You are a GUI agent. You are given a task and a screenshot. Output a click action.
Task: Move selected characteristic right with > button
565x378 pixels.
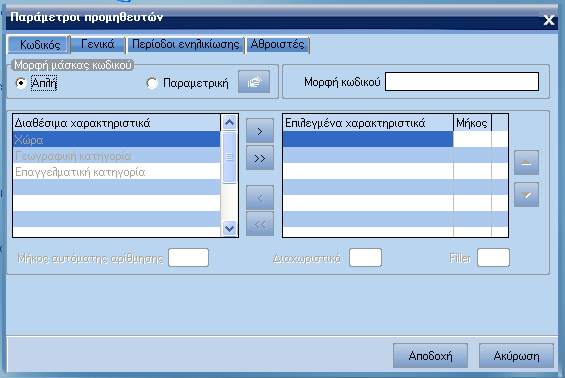pyautogui.click(x=260, y=131)
